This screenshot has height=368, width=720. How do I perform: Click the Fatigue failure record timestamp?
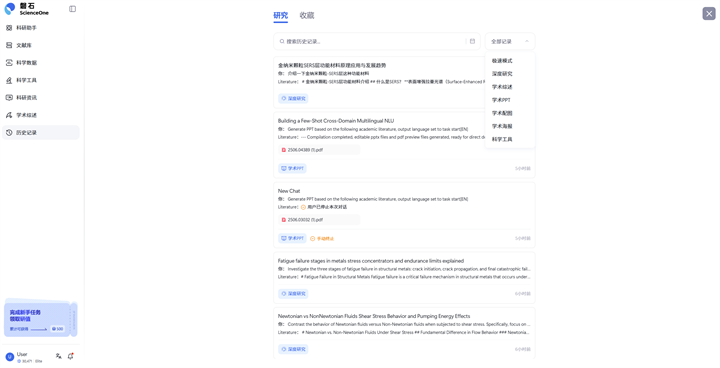click(x=523, y=294)
